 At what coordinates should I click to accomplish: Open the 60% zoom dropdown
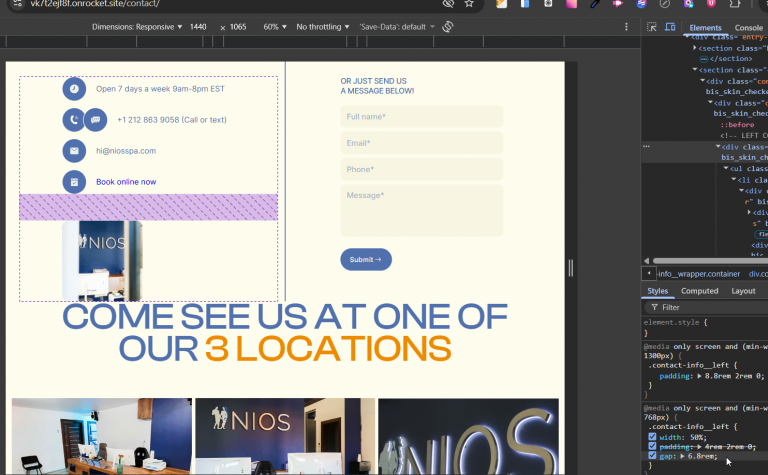click(275, 27)
